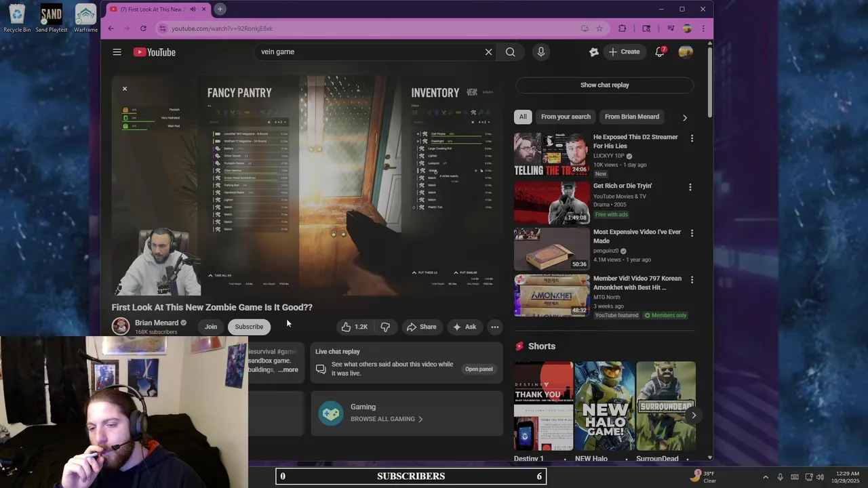868x488 pixels.
Task: Open options for 'Member Vid! Video 797'
Action: [692, 279]
